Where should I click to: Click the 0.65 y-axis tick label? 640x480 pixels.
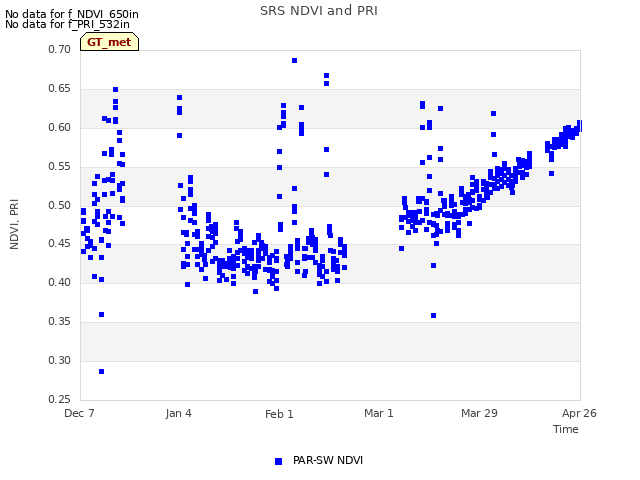coord(59,89)
